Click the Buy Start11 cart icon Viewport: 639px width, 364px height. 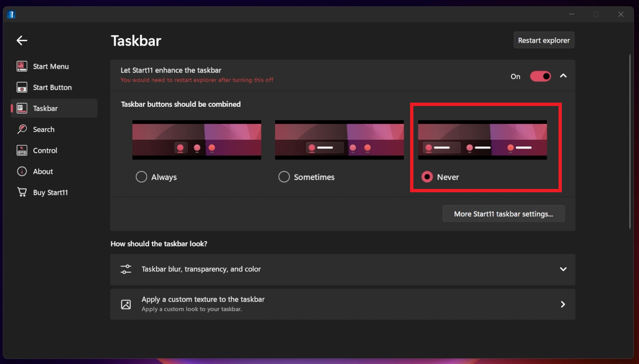pos(22,192)
